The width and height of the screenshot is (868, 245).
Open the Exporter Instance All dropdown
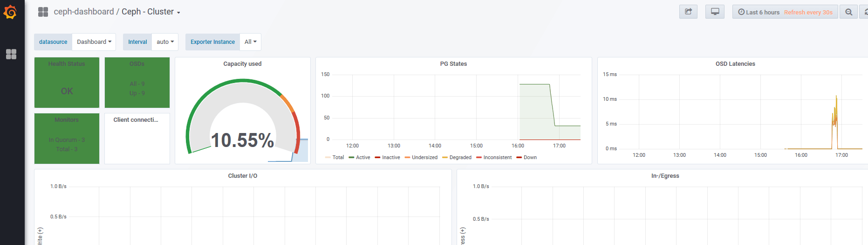[x=251, y=42]
